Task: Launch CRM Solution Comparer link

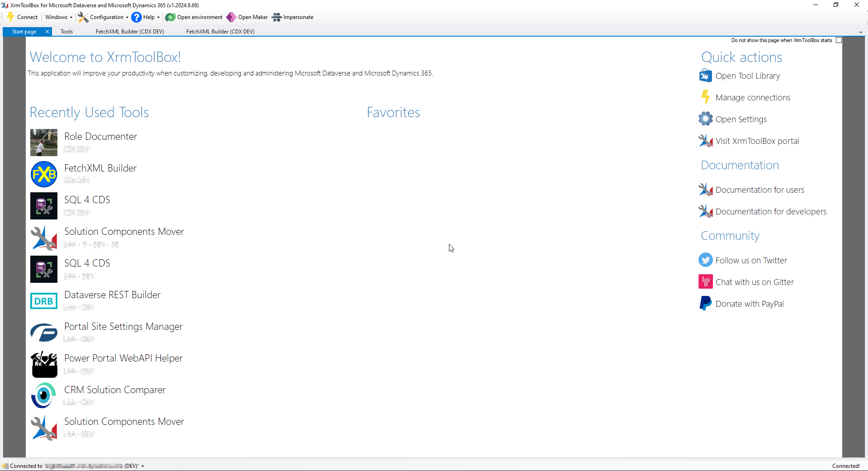Action: (x=115, y=390)
